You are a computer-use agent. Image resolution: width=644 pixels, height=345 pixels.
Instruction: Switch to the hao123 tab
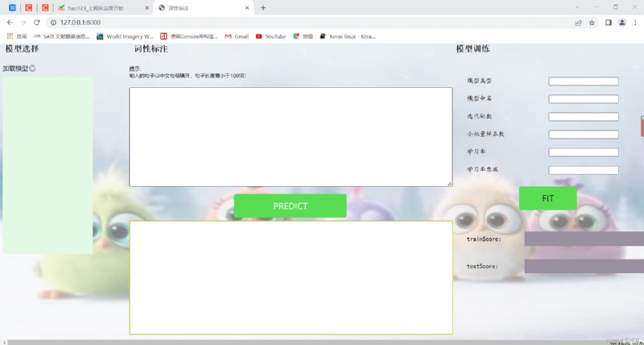(103, 8)
